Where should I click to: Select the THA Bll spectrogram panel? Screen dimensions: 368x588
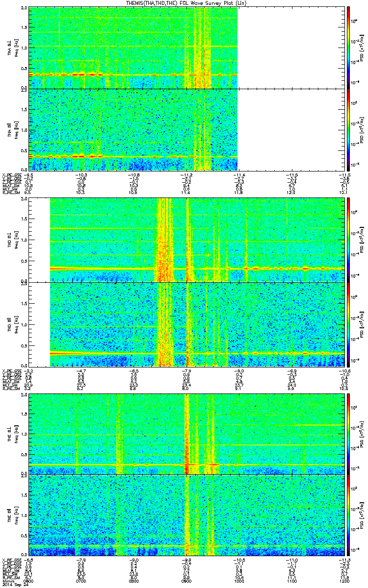pos(185,129)
